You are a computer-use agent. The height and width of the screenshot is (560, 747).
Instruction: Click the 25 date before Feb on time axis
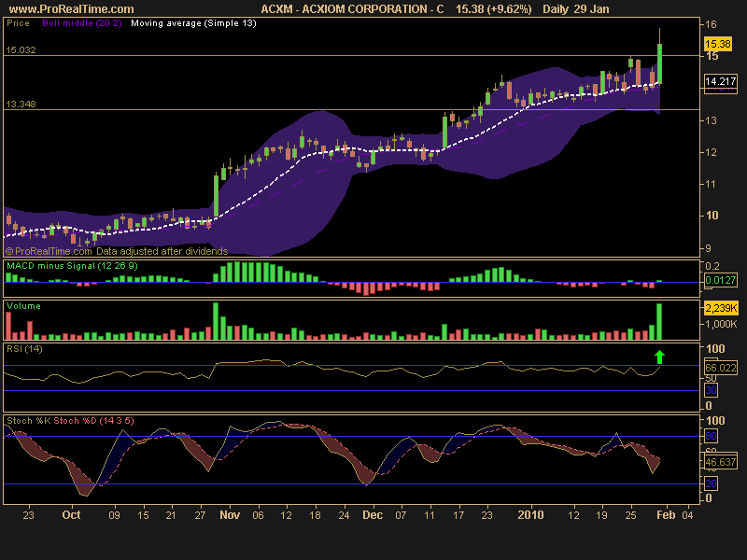tap(631, 515)
